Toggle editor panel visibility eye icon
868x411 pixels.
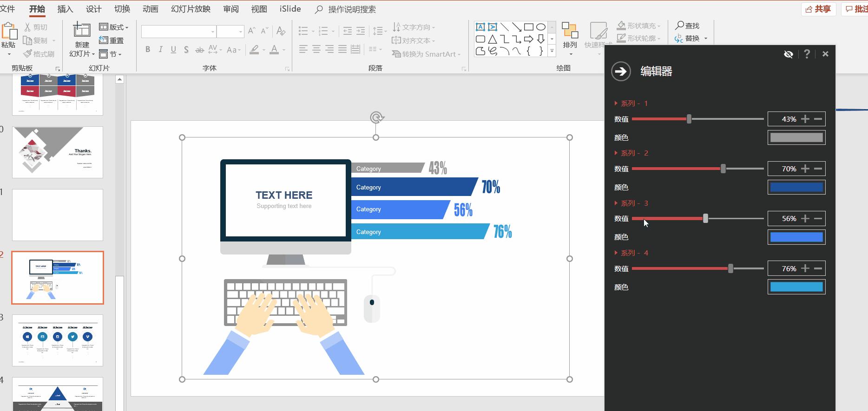coord(788,54)
